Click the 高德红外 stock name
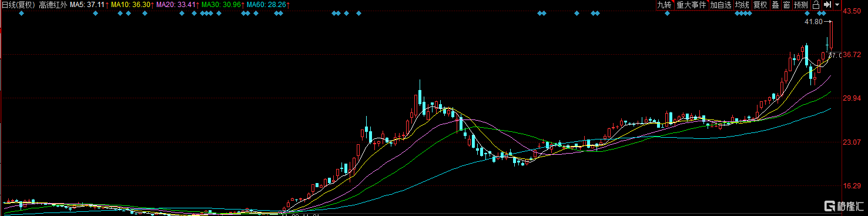 pyautogui.click(x=53, y=5)
